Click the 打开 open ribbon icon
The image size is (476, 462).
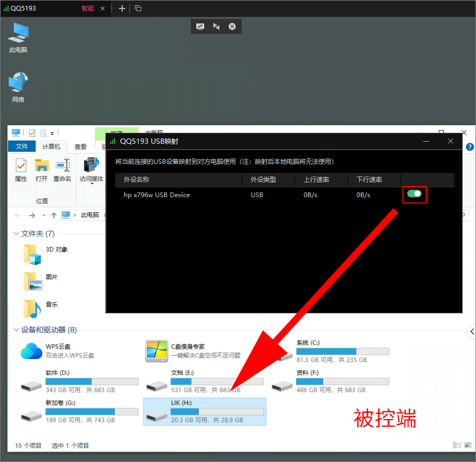42,170
